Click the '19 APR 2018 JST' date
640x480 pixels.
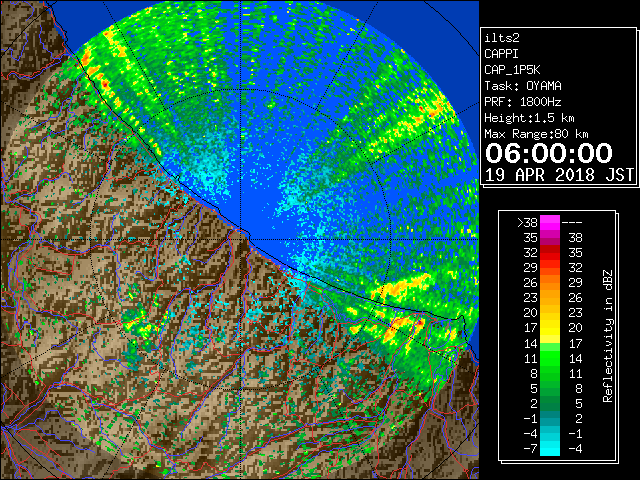[560, 175]
